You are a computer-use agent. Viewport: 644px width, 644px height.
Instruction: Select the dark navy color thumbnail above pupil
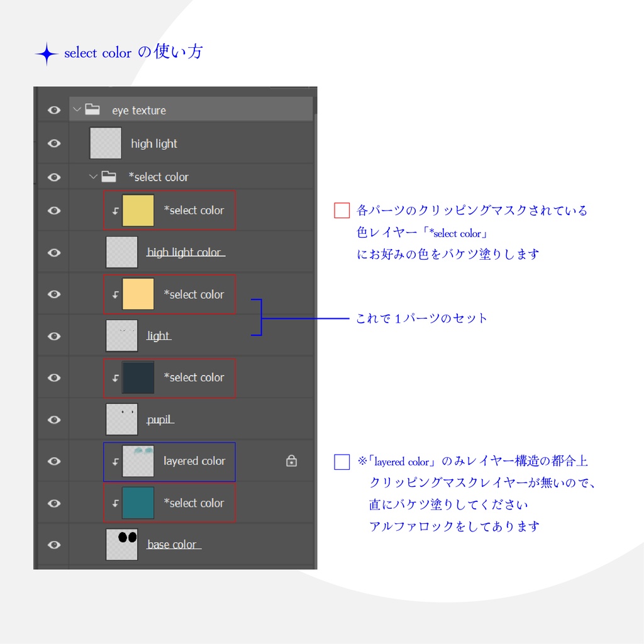tap(138, 377)
